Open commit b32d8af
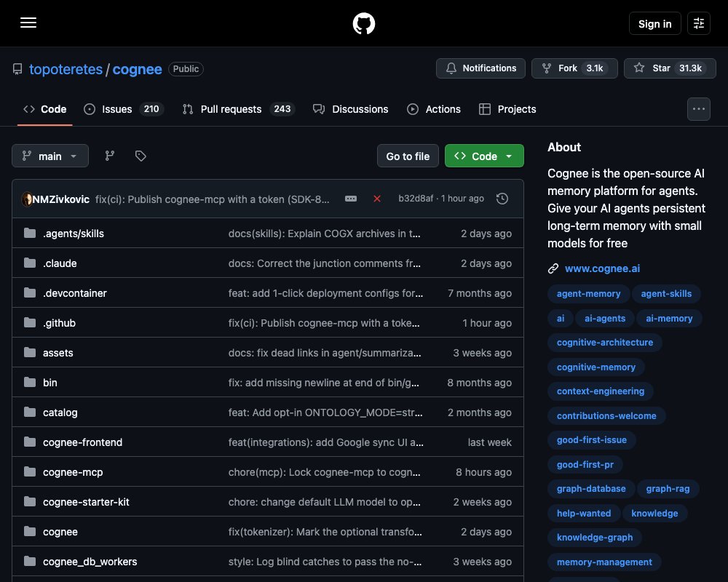The height and width of the screenshot is (582, 728). point(416,199)
